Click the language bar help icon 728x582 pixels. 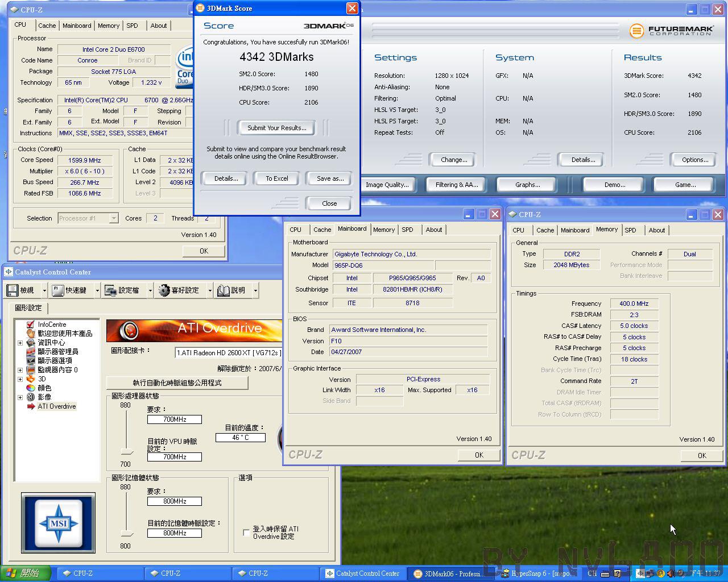[x=618, y=573]
